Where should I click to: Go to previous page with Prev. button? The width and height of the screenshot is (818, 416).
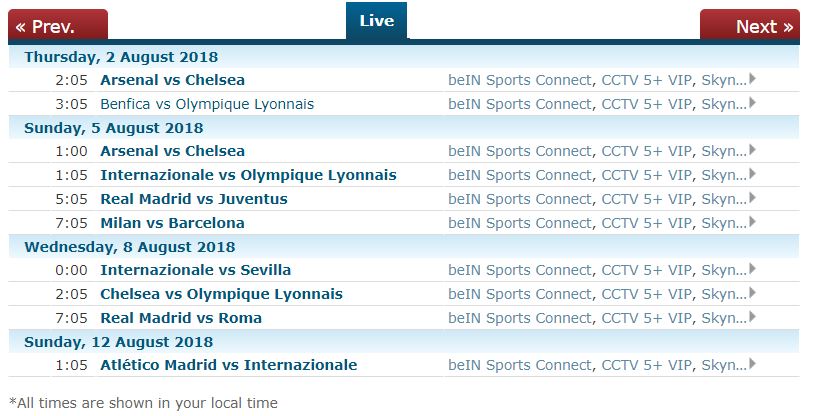58,25
